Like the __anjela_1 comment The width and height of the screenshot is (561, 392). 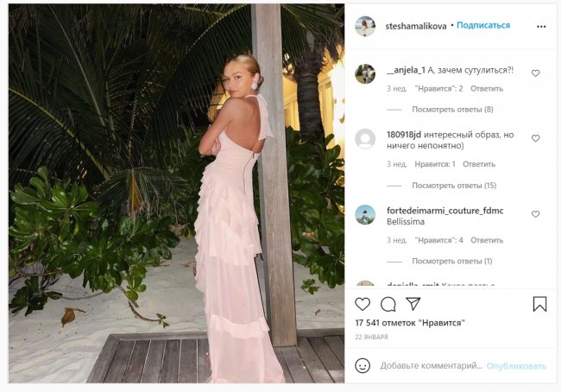535,73
